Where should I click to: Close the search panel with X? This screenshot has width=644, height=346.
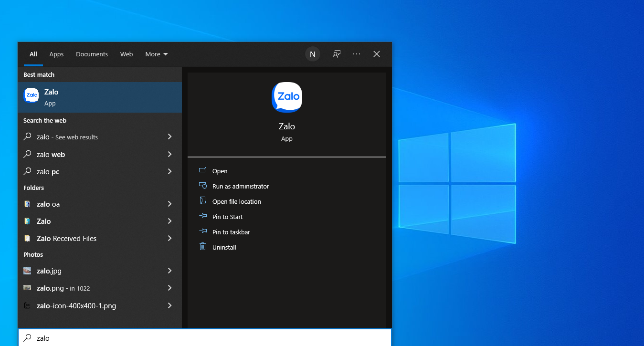click(x=377, y=54)
